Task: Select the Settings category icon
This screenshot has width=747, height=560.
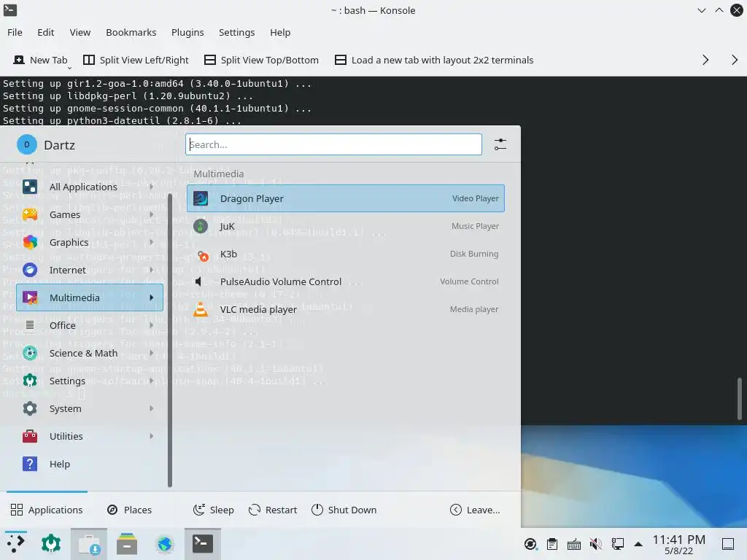Action: pos(30,381)
